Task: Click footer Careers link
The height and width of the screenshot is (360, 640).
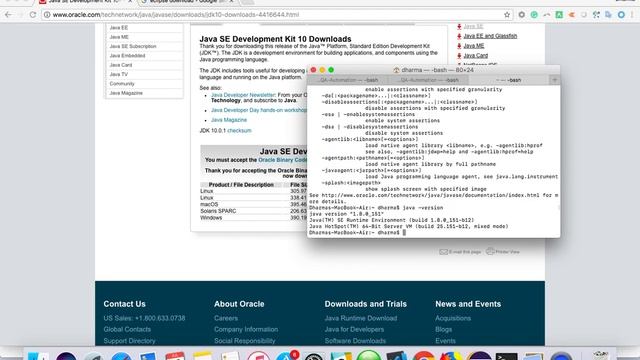Action: click(226, 318)
